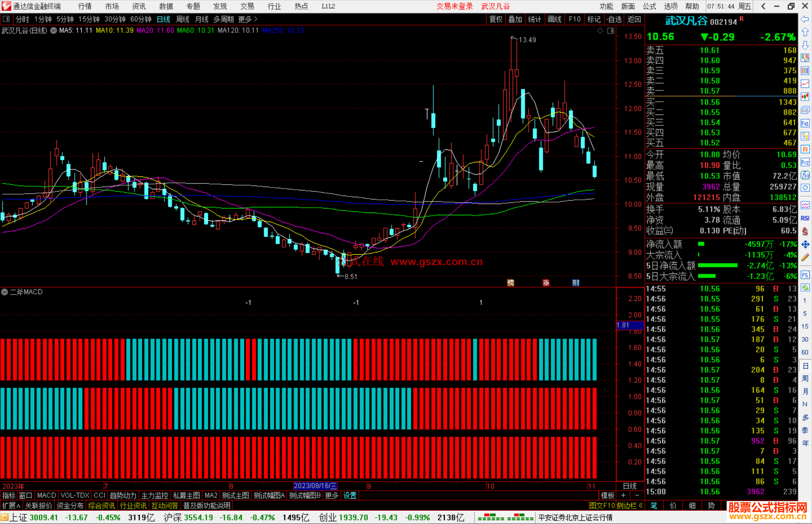The height and width of the screenshot is (524, 812).
Task: Click the four-way move arrows icon
Action: coord(805,245)
